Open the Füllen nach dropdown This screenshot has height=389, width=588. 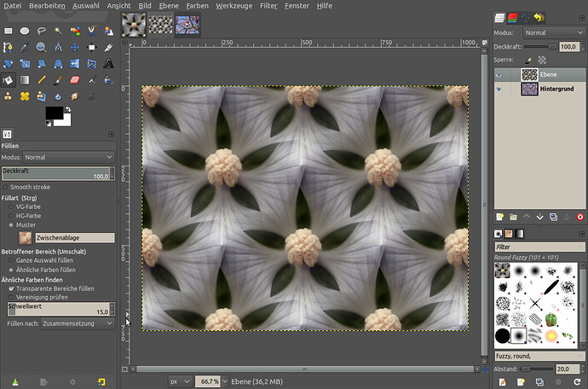pos(77,323)
